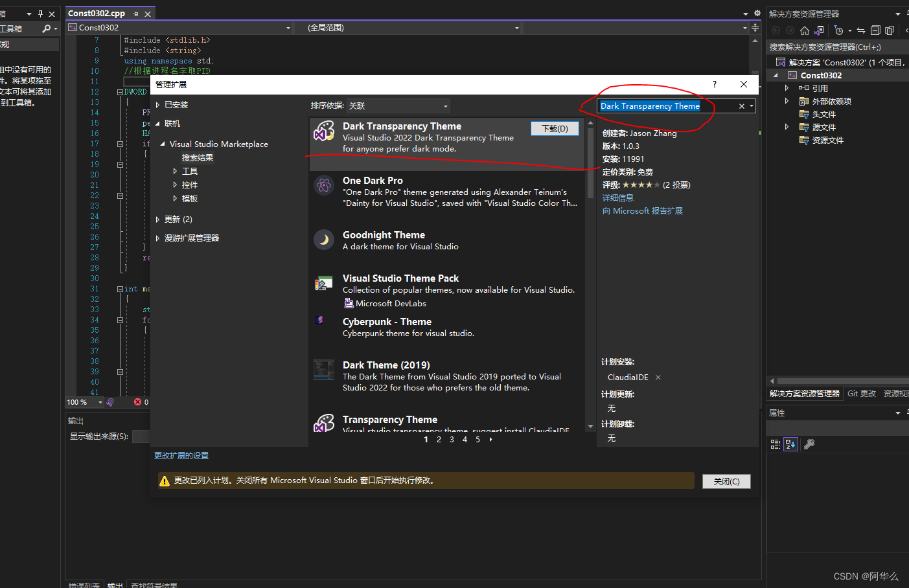Click 下载(D) for Dark Transparency Theme
The height and width of the screenshot is (588, 909).
coord(555,128)
